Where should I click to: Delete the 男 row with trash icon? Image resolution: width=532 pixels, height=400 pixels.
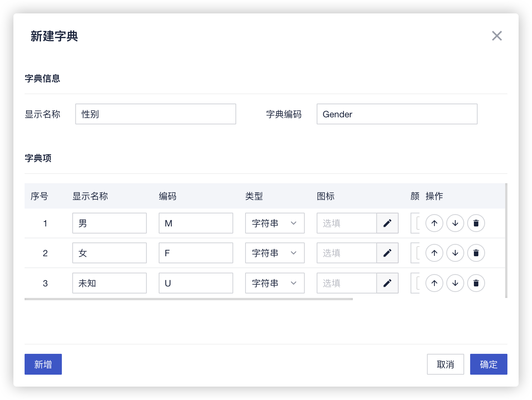476,223
